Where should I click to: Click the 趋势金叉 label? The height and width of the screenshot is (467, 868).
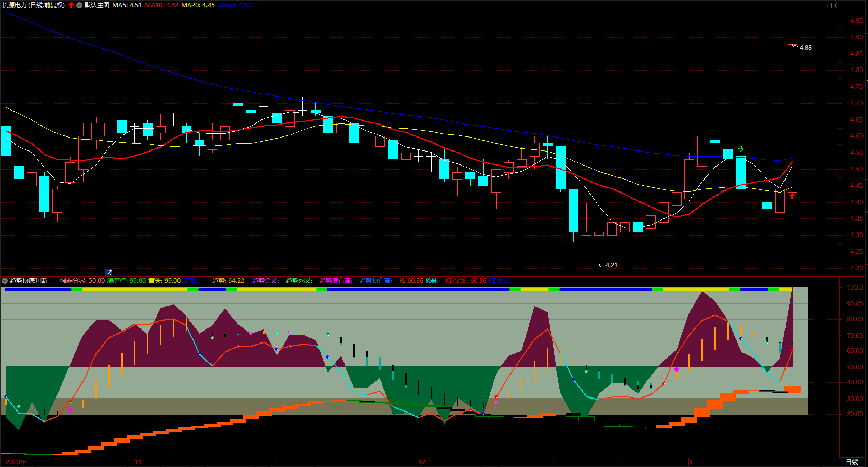[265, 281]
